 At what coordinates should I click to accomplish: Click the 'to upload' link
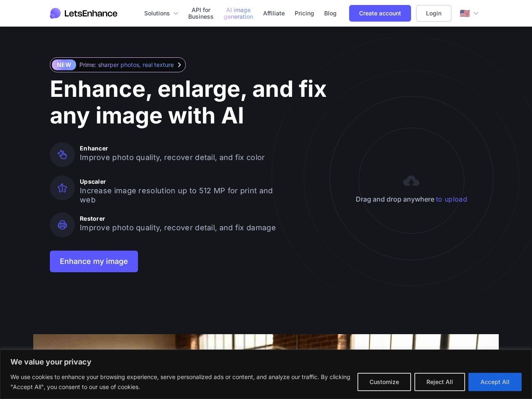[451, 199]
